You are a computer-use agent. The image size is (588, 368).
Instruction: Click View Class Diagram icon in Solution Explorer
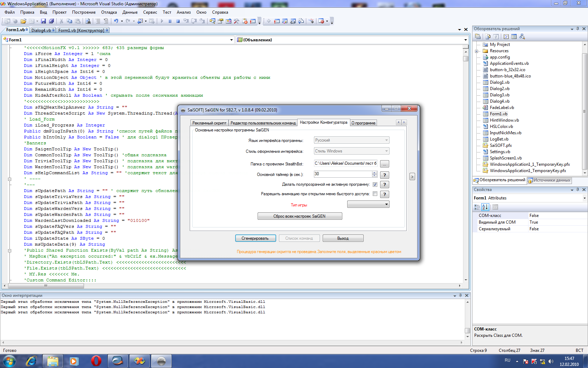coord(522,36)
